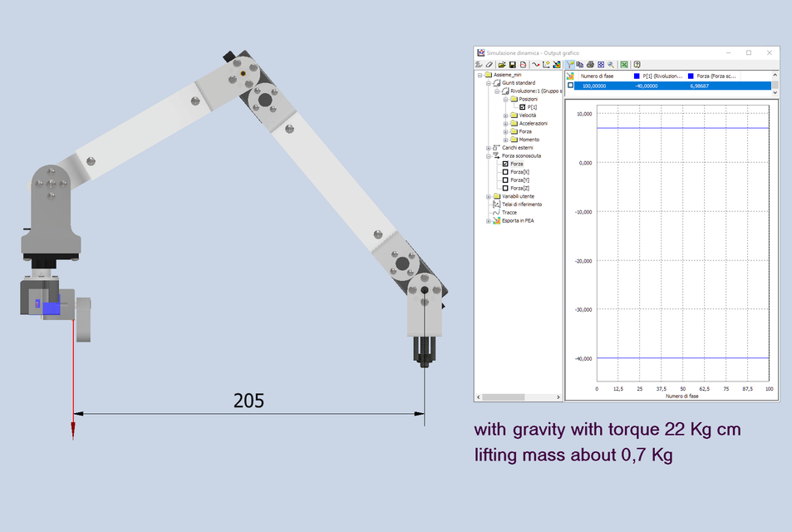The height and width of the screenshot is (532, 792).
Task: Enable the Forza[X] checkbox
Action: (x=506, y=171)
